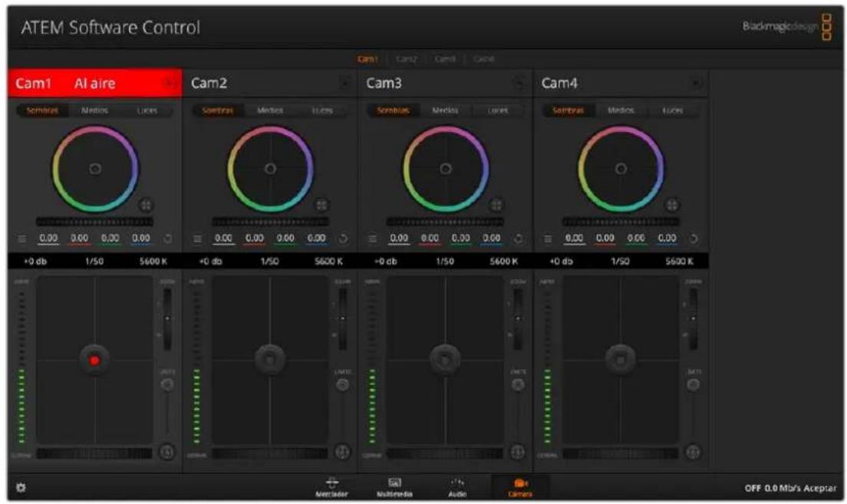Image resolution: width=847 pixels, height=504 pixels.
Task: Select Cam2 in the top camera selector
Action: point(406,59)
